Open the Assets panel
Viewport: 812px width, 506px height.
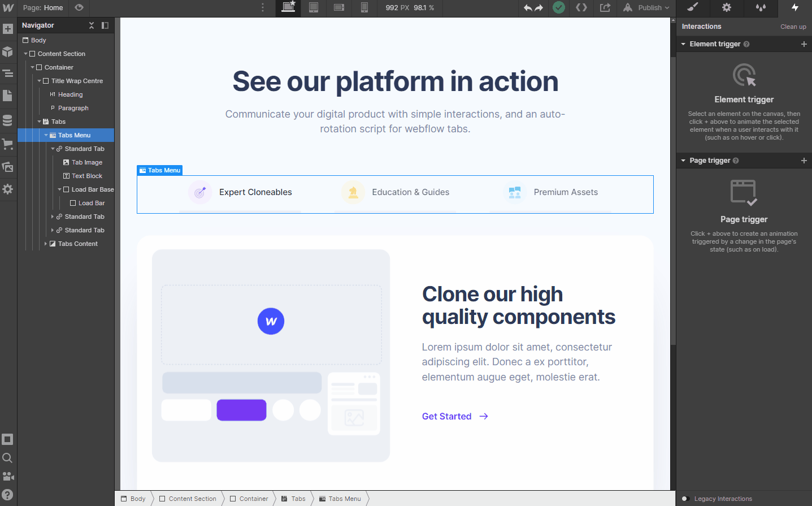[x=8, y=167]
